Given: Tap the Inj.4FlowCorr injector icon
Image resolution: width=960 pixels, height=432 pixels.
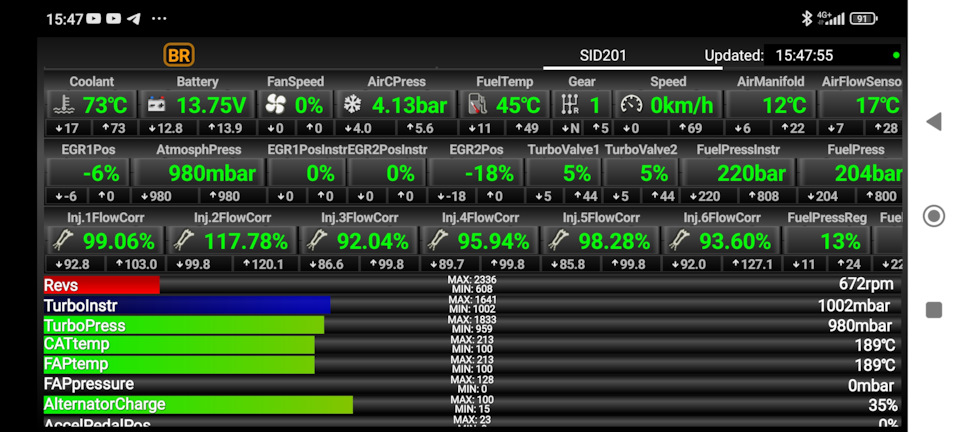Looking at the screenshot, I should [436, 240].
